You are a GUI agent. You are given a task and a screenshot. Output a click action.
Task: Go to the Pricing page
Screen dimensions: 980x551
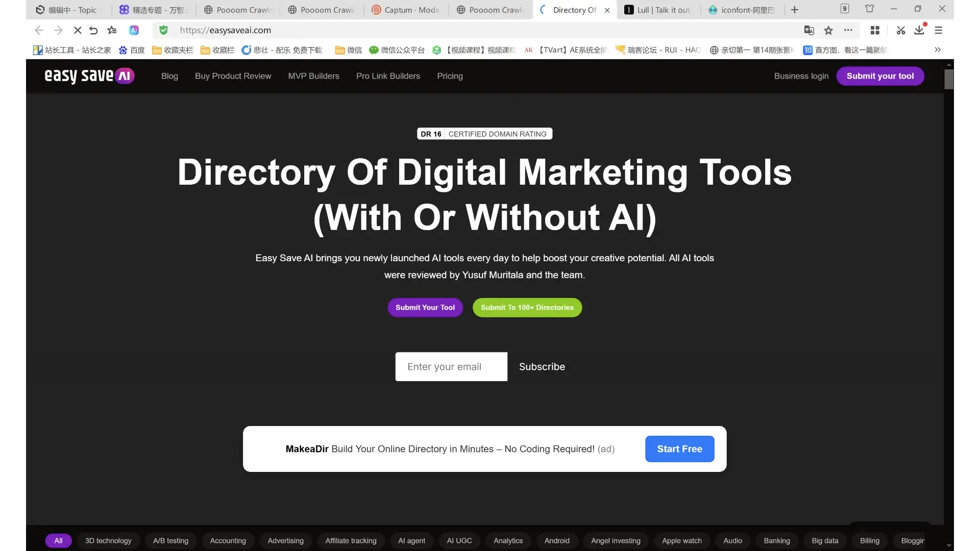[x=450, y=76]
